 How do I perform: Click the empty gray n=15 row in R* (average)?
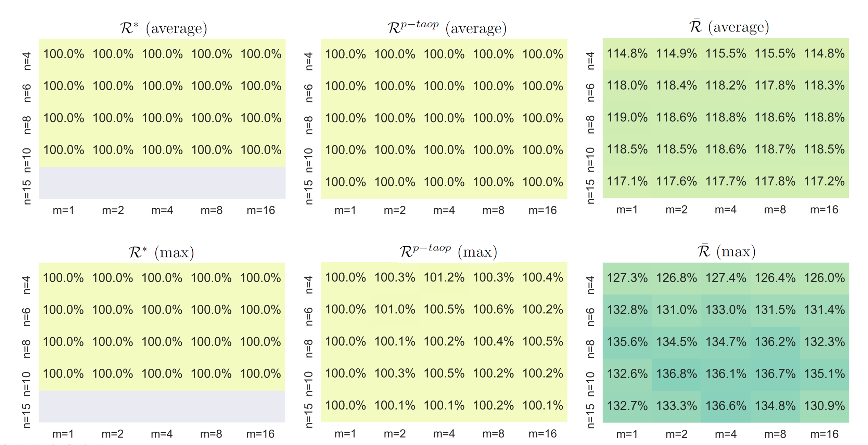[x=162, y=182]
